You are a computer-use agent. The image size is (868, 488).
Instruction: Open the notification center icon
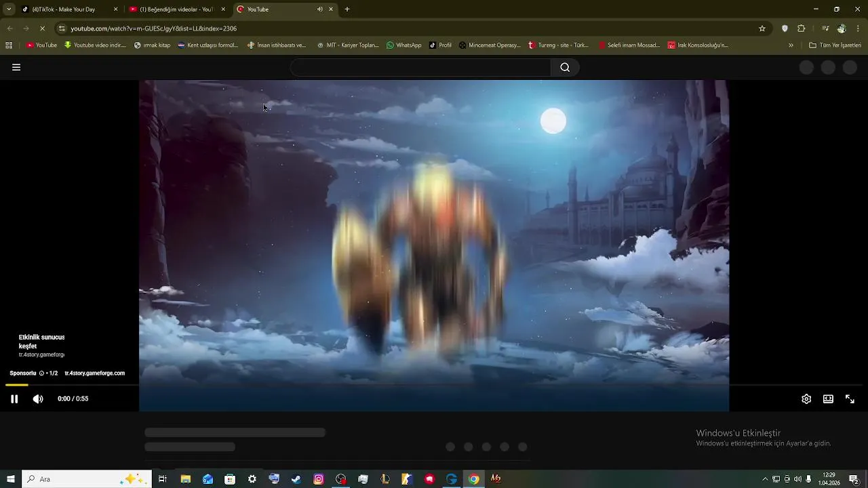(854, 479)
